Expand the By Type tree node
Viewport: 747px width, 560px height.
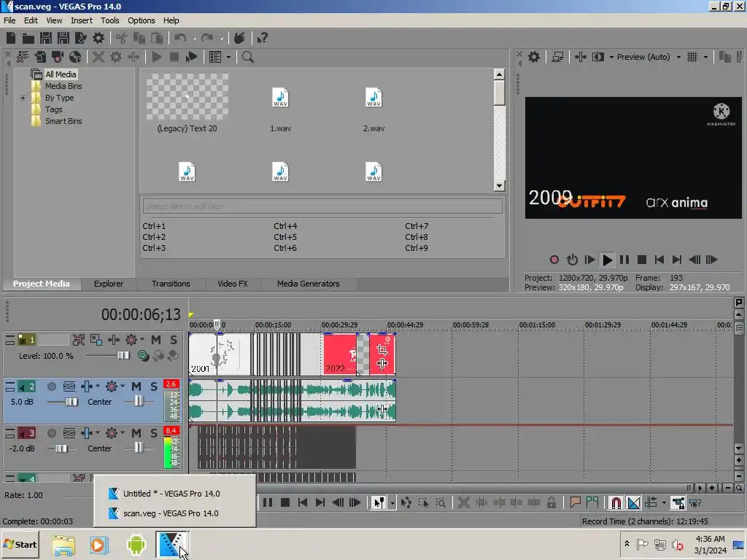pyautogui.click(x=23, y=98)
